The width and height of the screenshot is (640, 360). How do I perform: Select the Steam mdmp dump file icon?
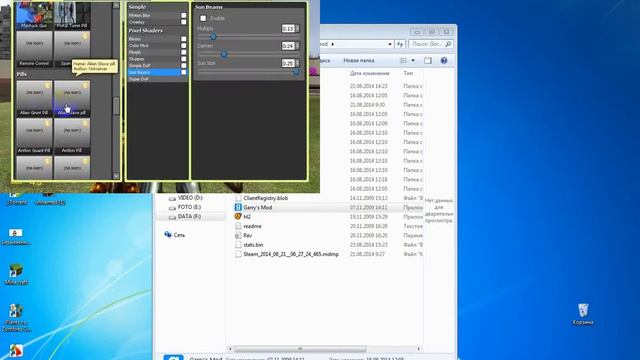point(238,254)
